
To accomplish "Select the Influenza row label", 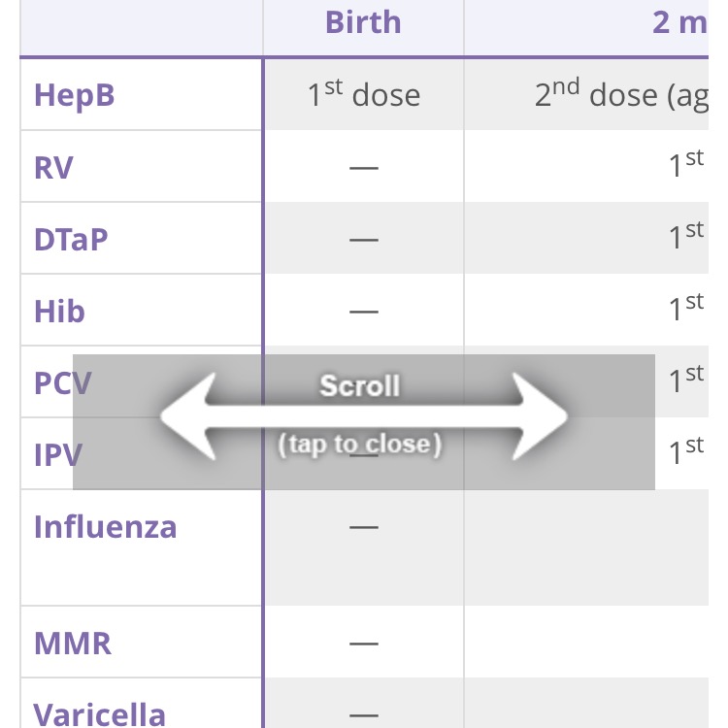I will (x=106, y=527).
